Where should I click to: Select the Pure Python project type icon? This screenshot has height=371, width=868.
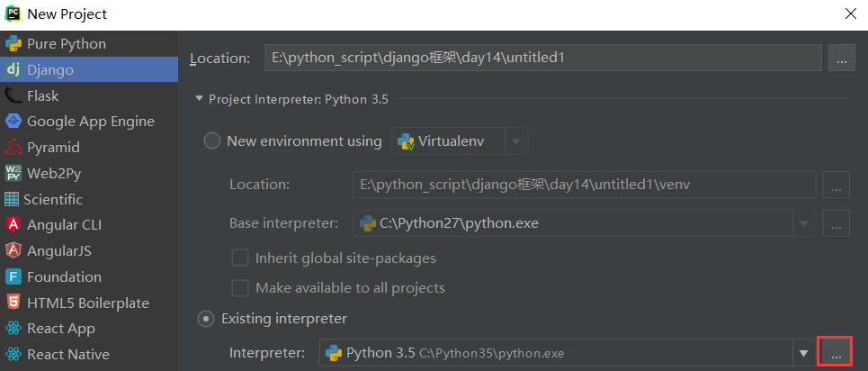(x=13, y=43)
